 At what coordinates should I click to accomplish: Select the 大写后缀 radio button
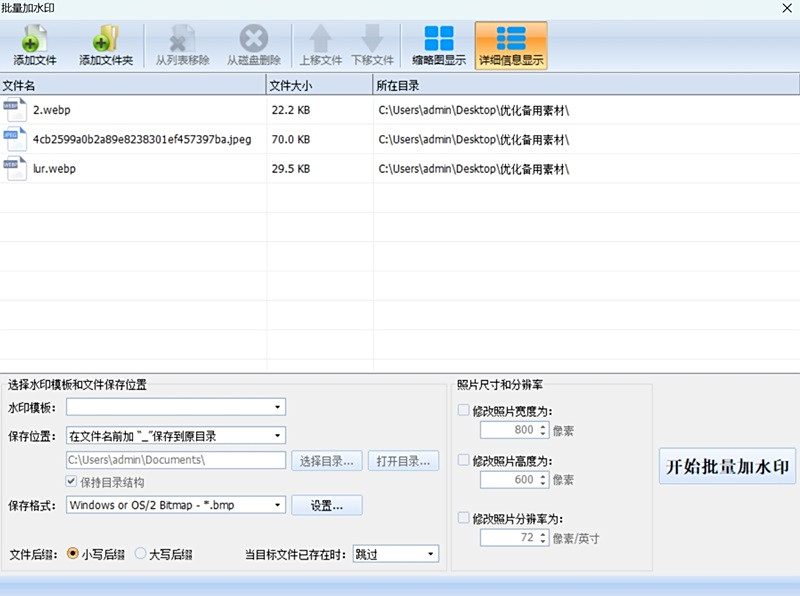[x=141, y=554]
